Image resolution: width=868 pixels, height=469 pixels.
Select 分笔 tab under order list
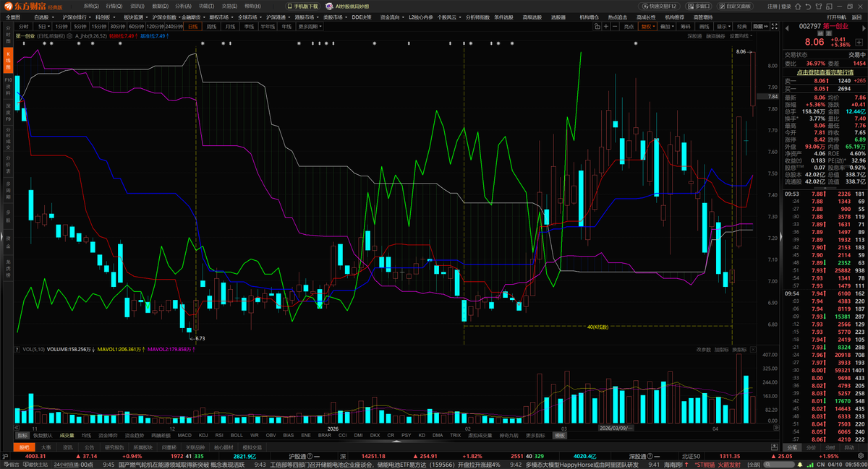[791, 447]
